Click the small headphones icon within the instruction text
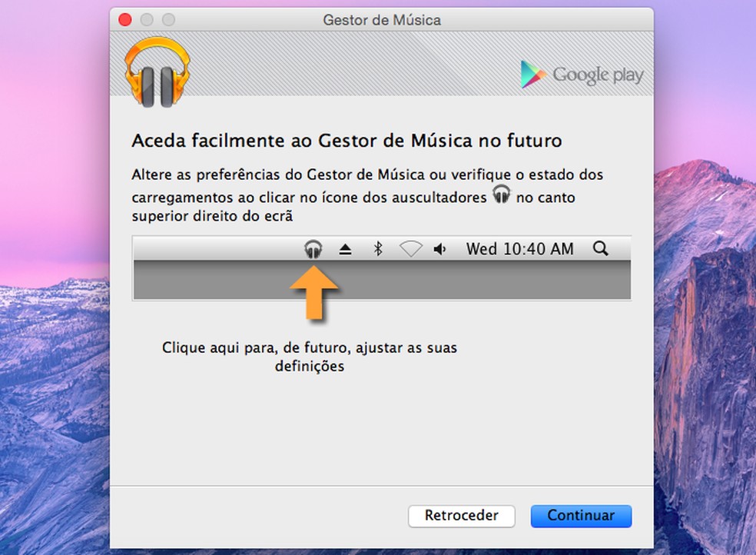This screenshot has width=756, height=555. tap(502, 194)
